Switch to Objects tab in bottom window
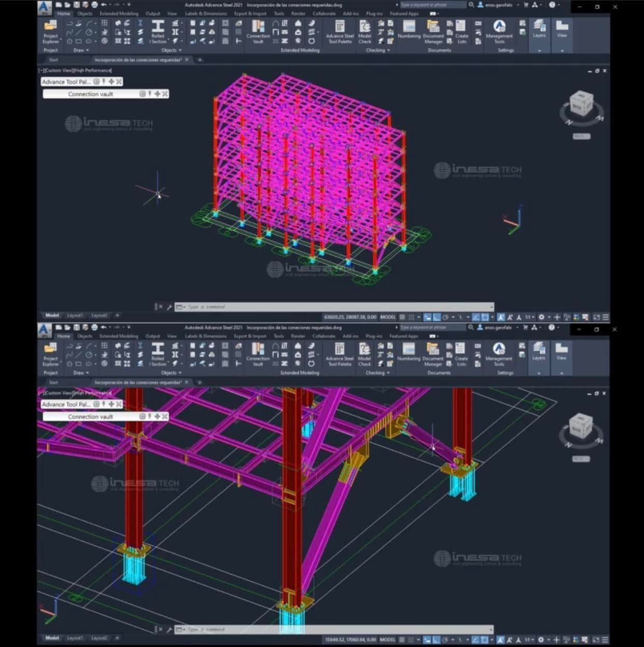 (85, 336)
